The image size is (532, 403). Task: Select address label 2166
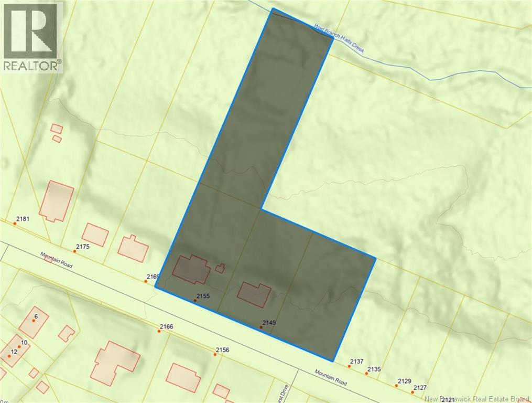(167, 327)
